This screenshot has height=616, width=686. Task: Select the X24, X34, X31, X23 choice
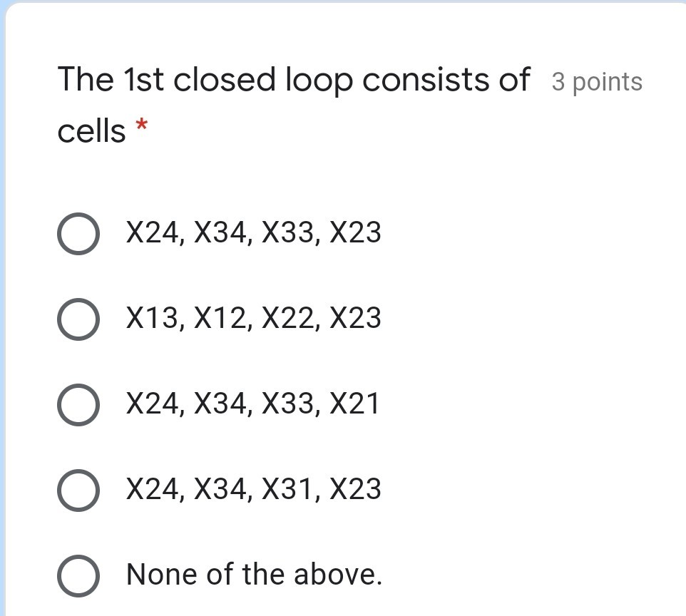pos(78,489)
